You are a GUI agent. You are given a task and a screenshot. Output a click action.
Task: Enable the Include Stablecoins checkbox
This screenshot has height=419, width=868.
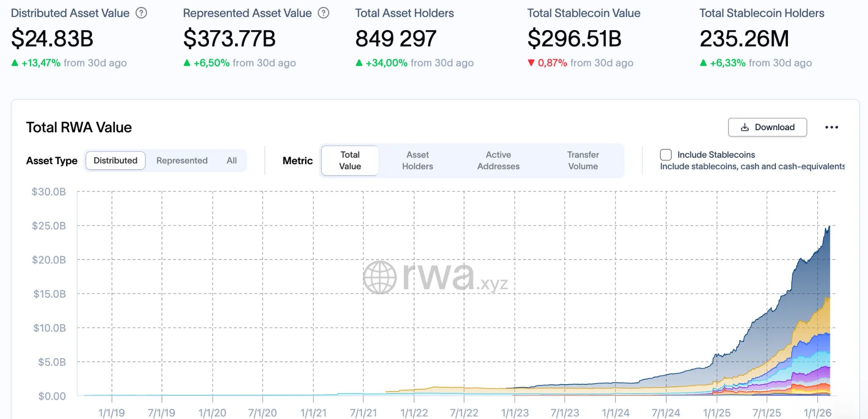point(666,155)
